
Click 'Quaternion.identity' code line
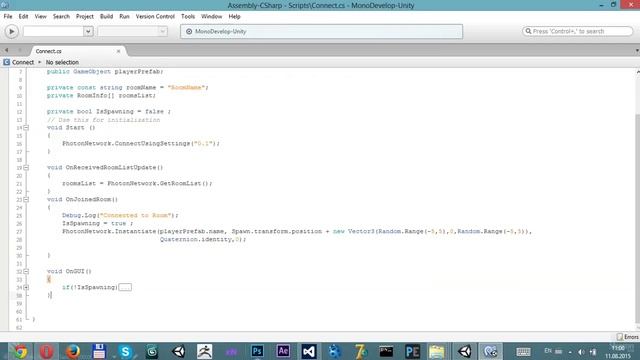(203, 239)
